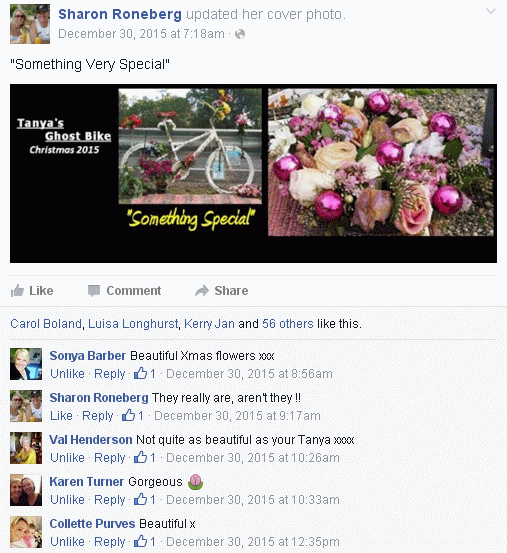This screenshot has width=507, height=553.
Task: Open the December 30 at 7:18am post timestamp
Action: point(141,34)
